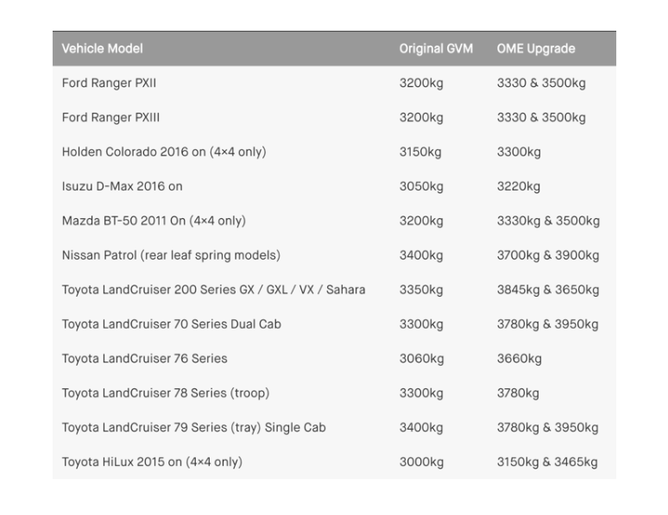Select Toyota LandCruiser 70 Series Dual Cab

pos(171,324)
